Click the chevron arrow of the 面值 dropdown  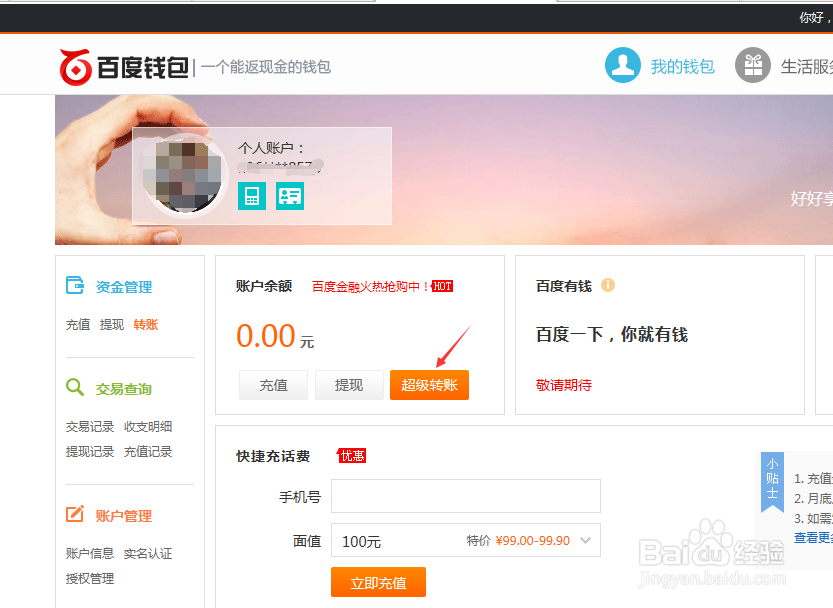585,541
